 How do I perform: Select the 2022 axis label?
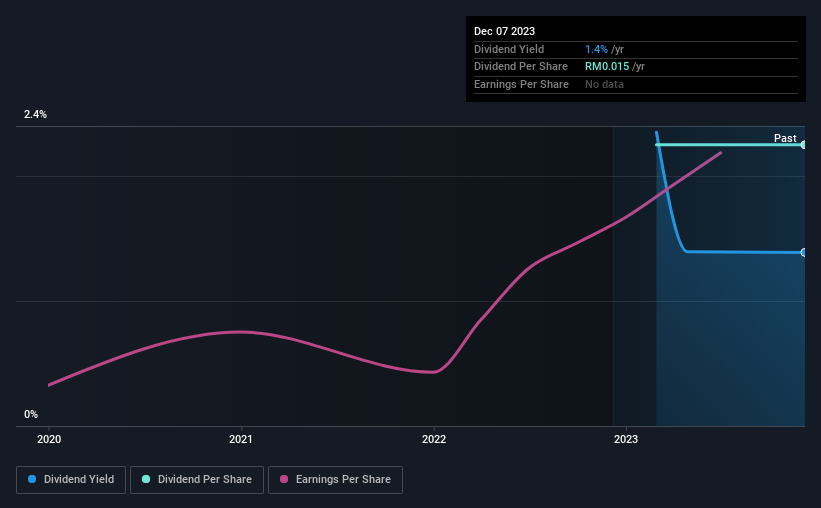[x=434, y=439]
